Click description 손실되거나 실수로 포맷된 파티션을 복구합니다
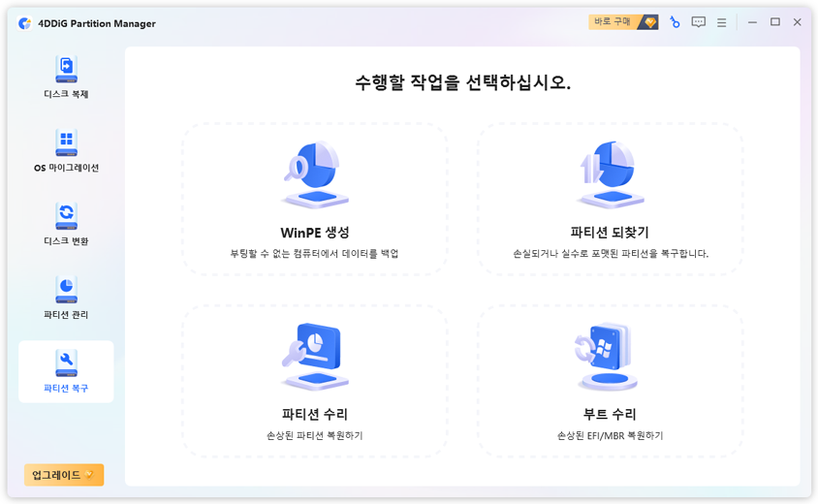The height and width of the screenshot is (504, 818). 611,254
